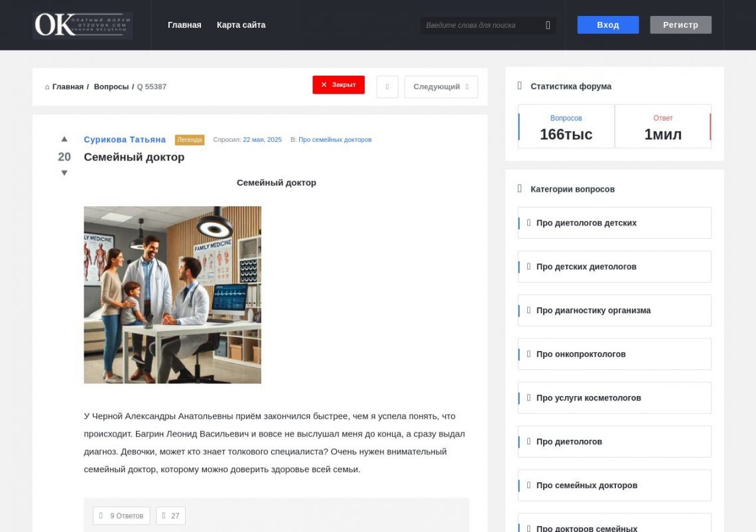The height and width of the screenshot is (532, 756).
Task: Click the folder icon on 'Про онкопроктологов'
Action: [x=528, y=354]
